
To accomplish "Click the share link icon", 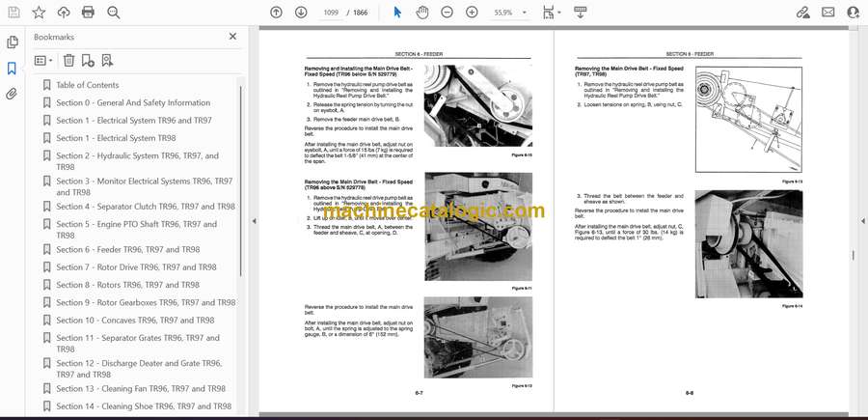I will coord(803,13).
